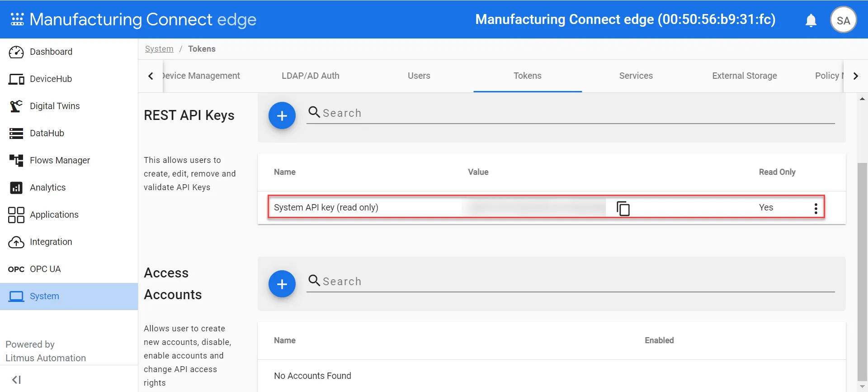This screenshot has width=868, height=392.
Task: Click the Manufacturing Connect edge logo title
Action: point(143,19)
